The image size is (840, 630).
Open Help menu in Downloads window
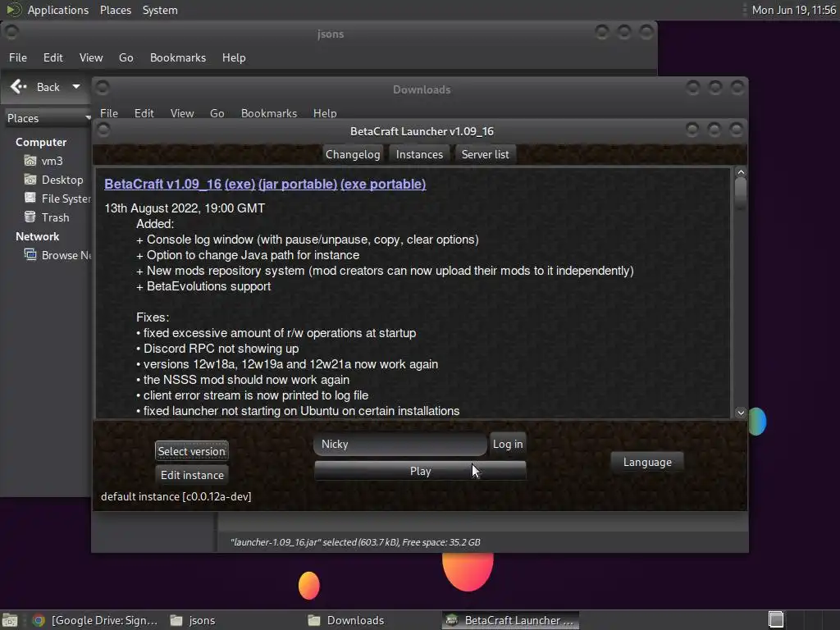tap(325, 113)
